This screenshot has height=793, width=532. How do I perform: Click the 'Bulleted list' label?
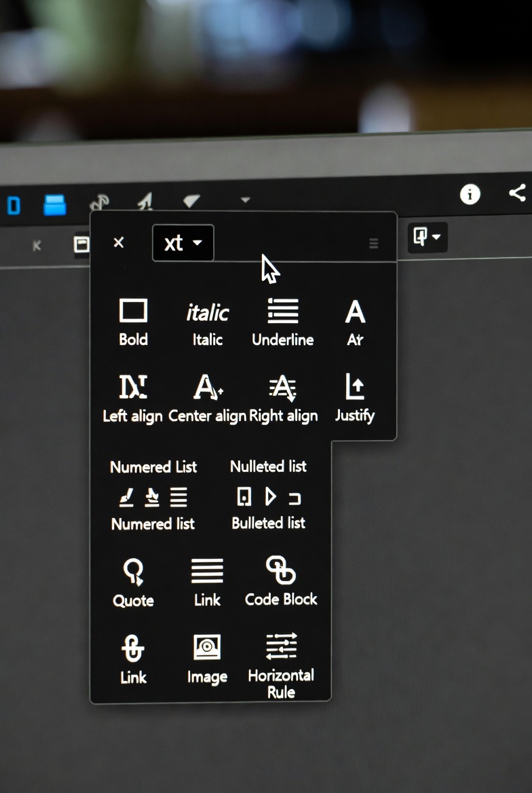tap(269, 523)
